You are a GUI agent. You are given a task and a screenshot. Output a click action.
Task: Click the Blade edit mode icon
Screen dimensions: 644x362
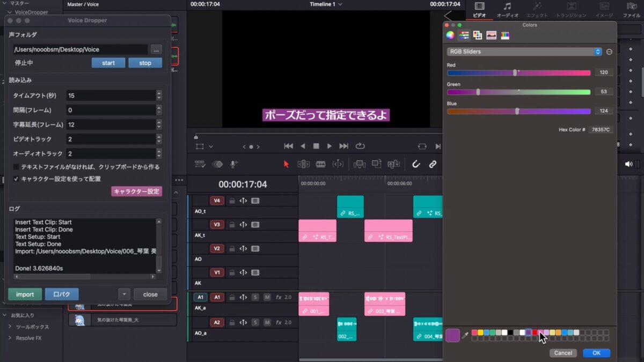pos(320,164)
